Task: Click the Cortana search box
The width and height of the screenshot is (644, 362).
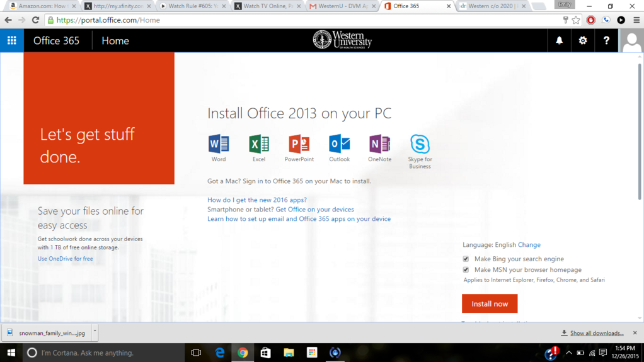Action: point(103,353)
